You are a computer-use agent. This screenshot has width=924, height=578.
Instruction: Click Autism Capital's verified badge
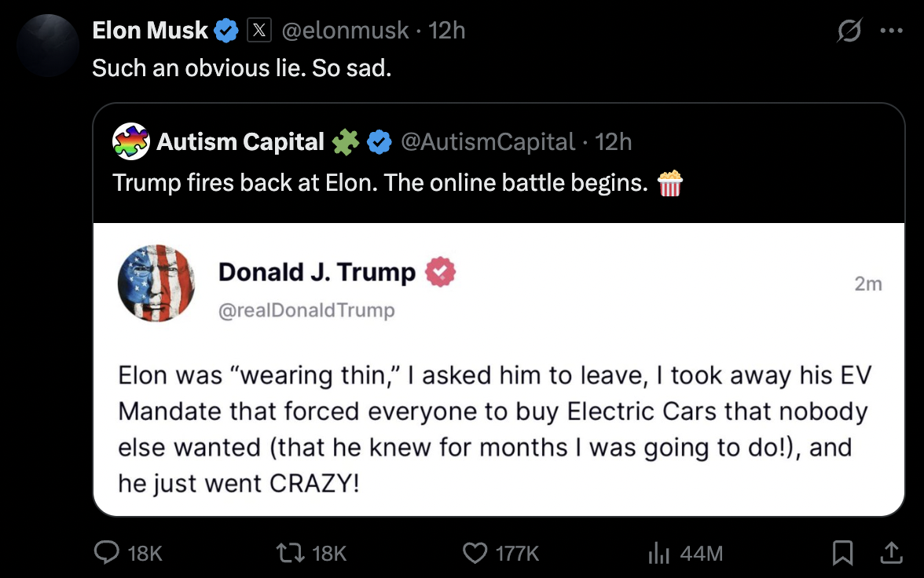click(x=379, y=142)
